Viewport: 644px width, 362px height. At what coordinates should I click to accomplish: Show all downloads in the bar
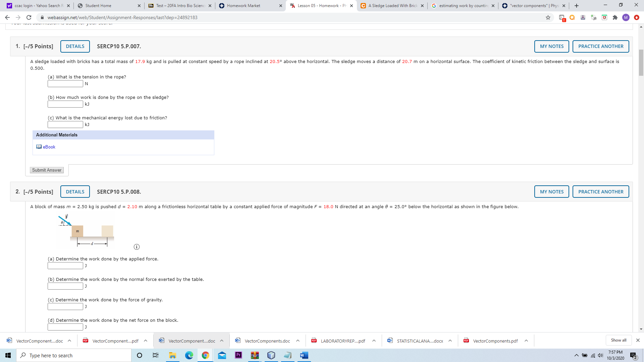click(x=619, y=340)
